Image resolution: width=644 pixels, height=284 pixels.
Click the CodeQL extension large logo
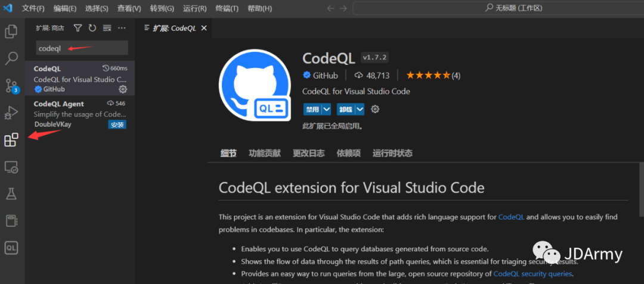[254, 85]
